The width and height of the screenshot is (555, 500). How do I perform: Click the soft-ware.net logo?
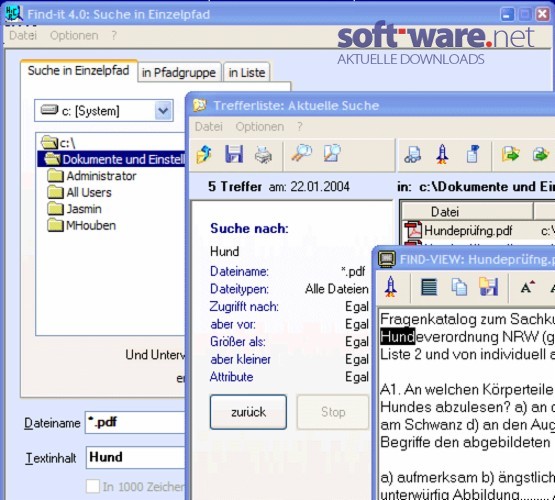pyautogui.click(x=435, y=42)
